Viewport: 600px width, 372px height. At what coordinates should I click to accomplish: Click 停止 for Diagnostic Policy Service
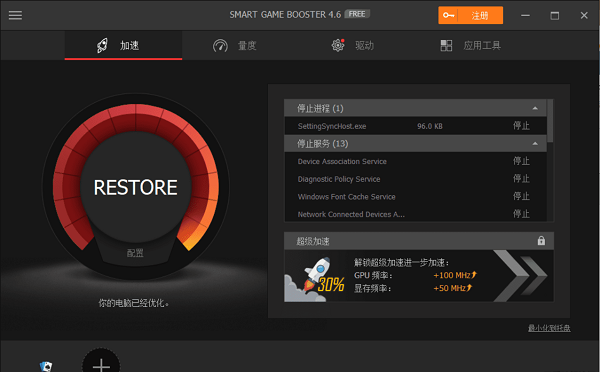pyautogui.click(x=521, y=179)
